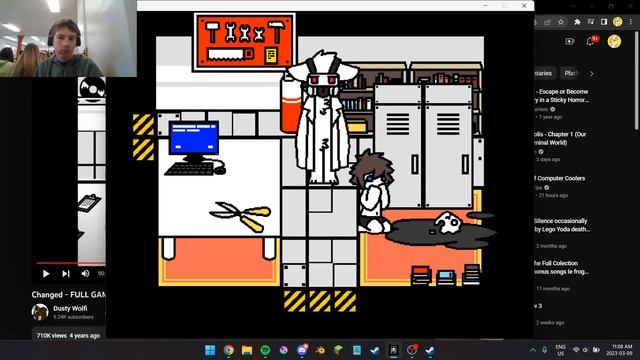Click the microphone tray icon
This screenshot has height=360, width=640.
544,350
